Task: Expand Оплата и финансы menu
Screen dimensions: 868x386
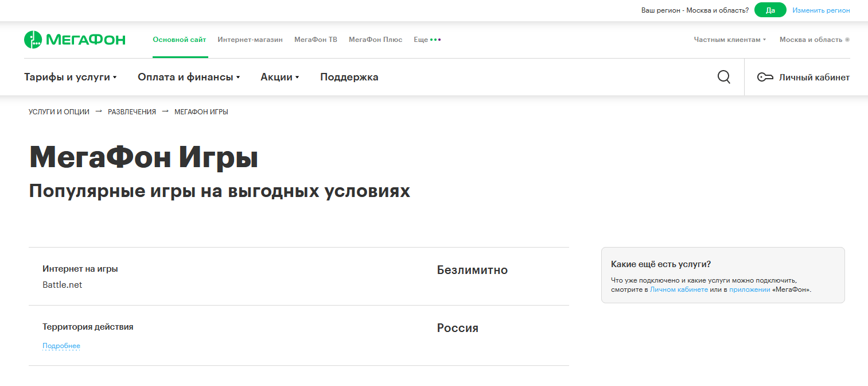Action: click(x=189, y=77)
